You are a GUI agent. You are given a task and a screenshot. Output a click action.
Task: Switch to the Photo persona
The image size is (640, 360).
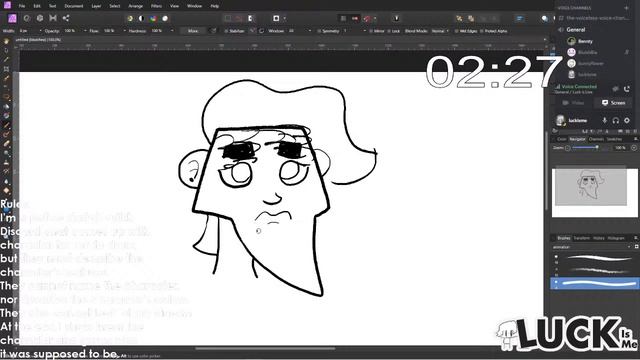point(12,18)
